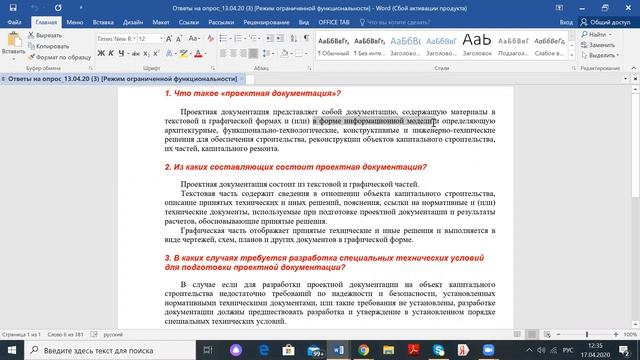Image resolution: width=640 pixels, height=360 pixels.
Task: Collapse the ribbon with the chevron
Action: (x=634, y=68)
